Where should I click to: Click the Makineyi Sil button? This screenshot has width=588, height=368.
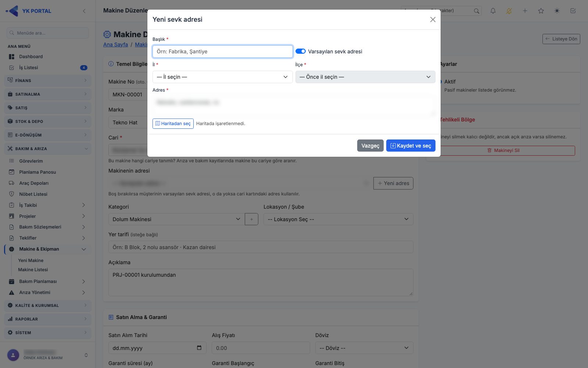[x=503, y=151]
